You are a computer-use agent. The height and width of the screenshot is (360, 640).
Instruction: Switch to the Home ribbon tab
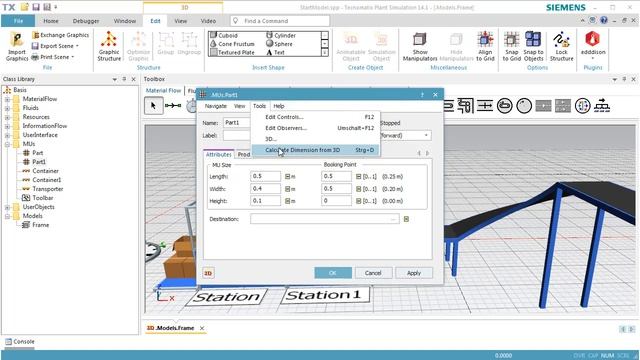click(x=51, y=21)
